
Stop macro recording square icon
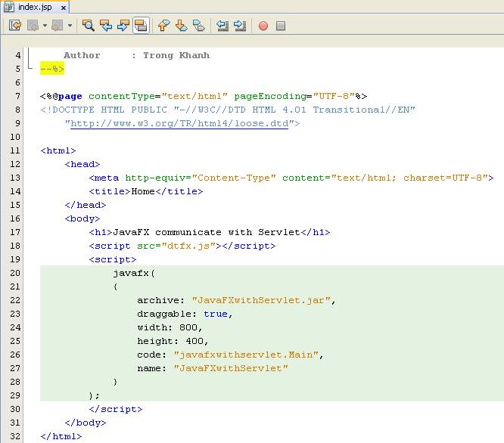coord(281,26)
